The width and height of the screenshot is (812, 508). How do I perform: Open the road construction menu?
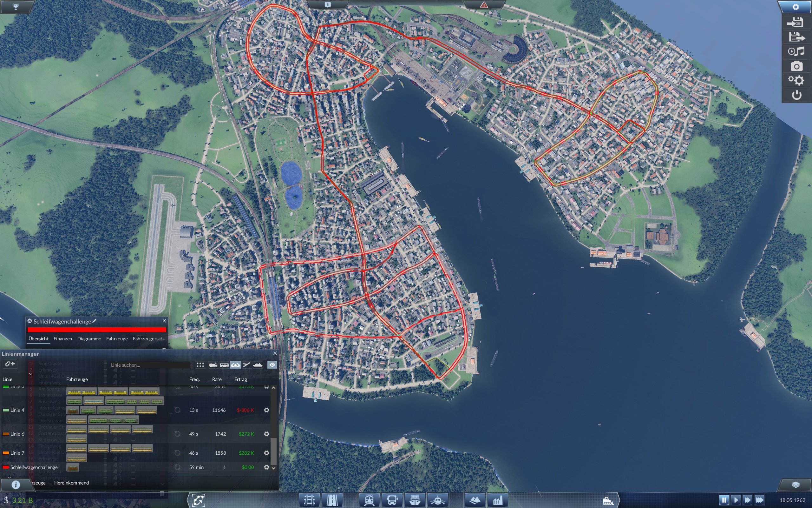pyautogui.click(x=332, y=500)
